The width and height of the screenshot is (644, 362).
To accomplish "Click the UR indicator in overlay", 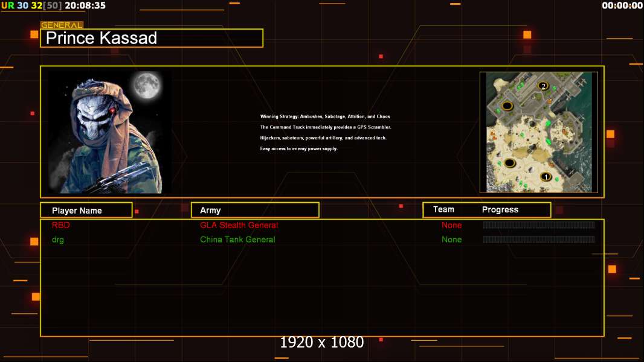I will (x=8, y=5).
